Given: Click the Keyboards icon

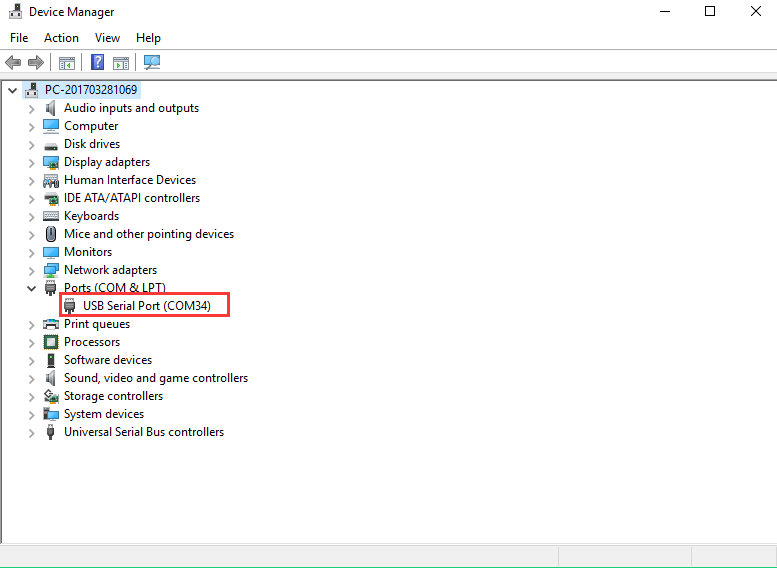Looking at the screenshot, I should click(x=51, y=216).
